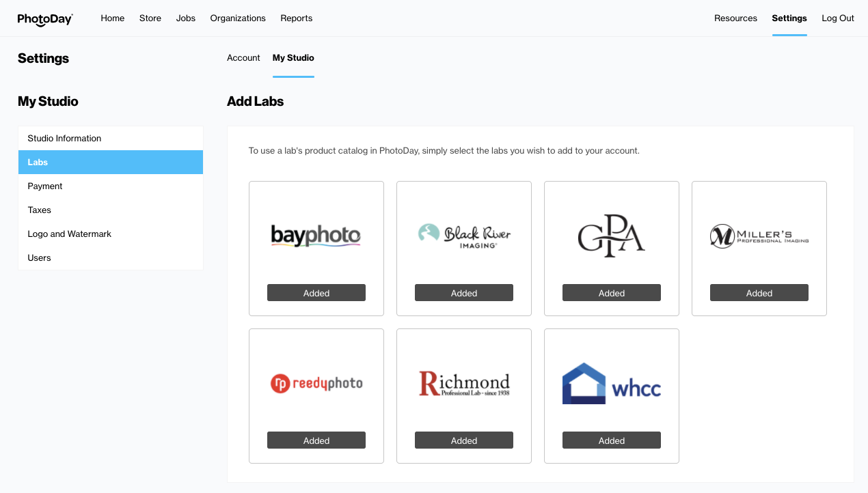Click the Added button under Miller's

point(759,293)
